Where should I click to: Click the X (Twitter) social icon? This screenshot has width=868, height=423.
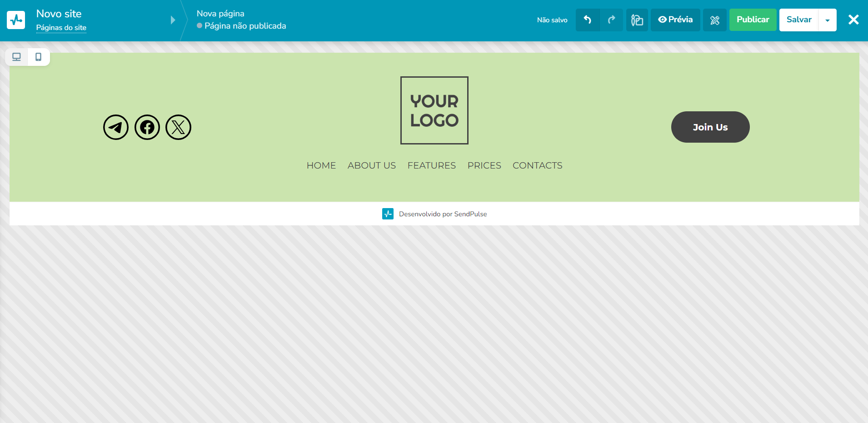(x=178, y=127)
